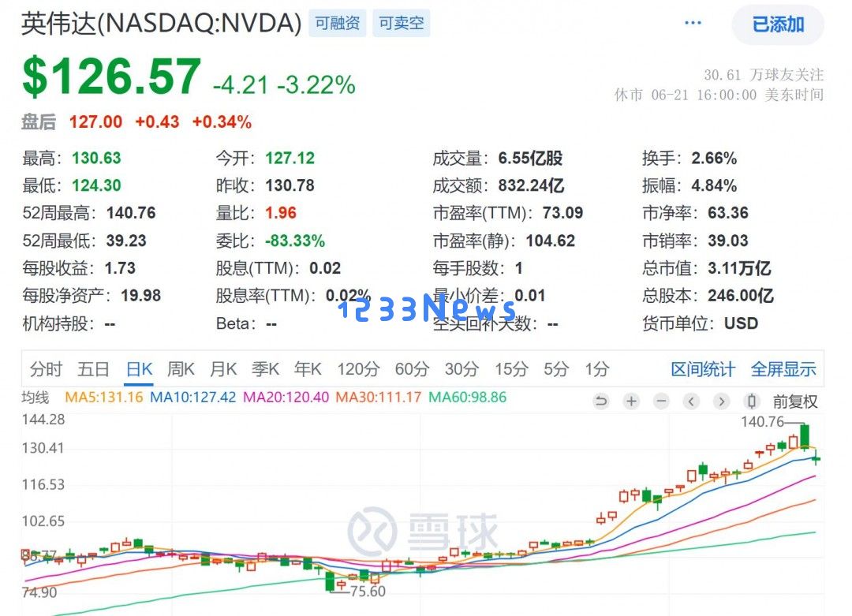Zoom out the K-line chart with minus
This screenshot has width=852, height=616.
pyautogui.click(x=661, y=401)
